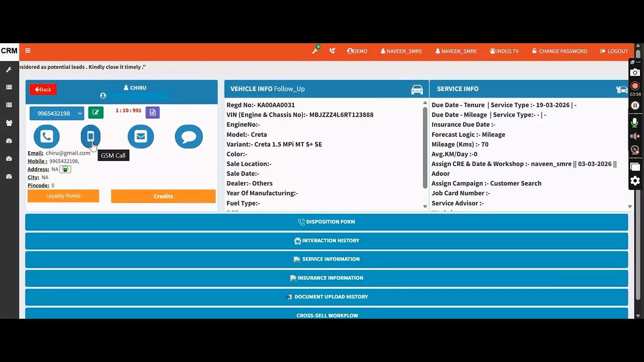The width and height of the screenshot is (644, 362).
Task: Pause the screen recording
Action: [x=635, y=106]
